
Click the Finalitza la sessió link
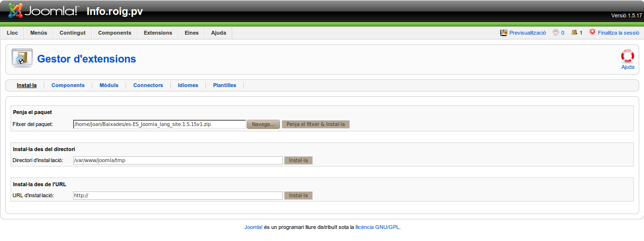point(619,33)
